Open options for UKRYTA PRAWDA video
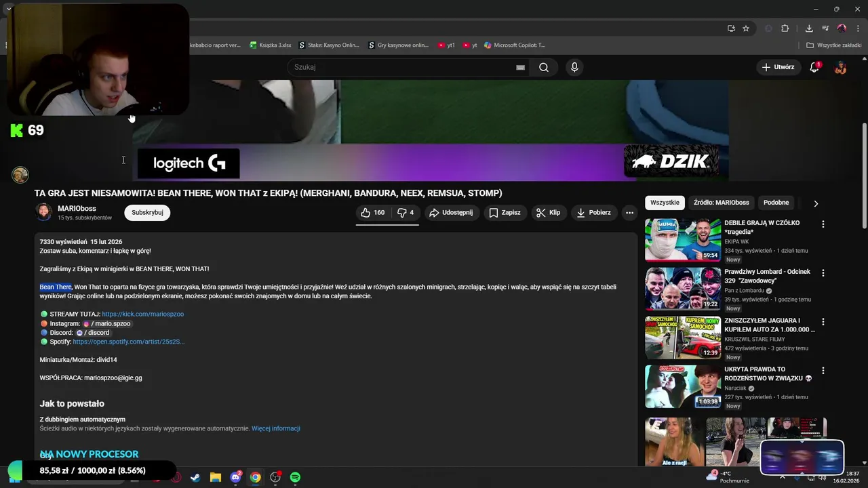 tap(823, 371)
